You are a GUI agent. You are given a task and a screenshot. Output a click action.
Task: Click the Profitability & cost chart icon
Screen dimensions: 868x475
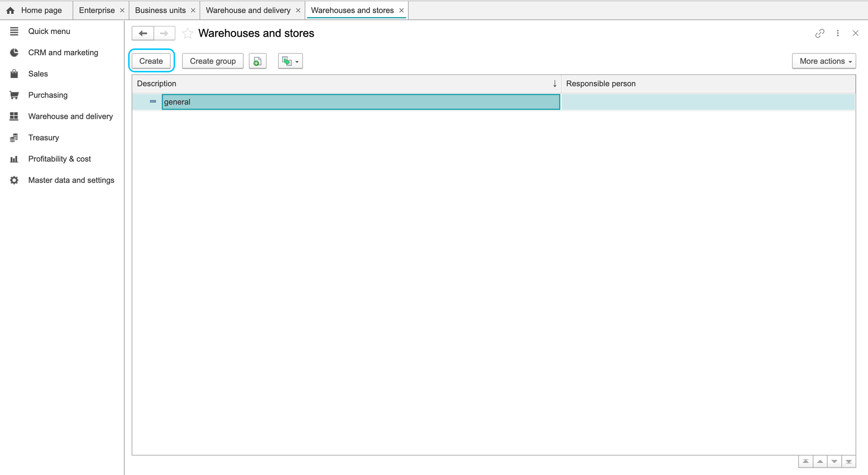click(14, 159)
